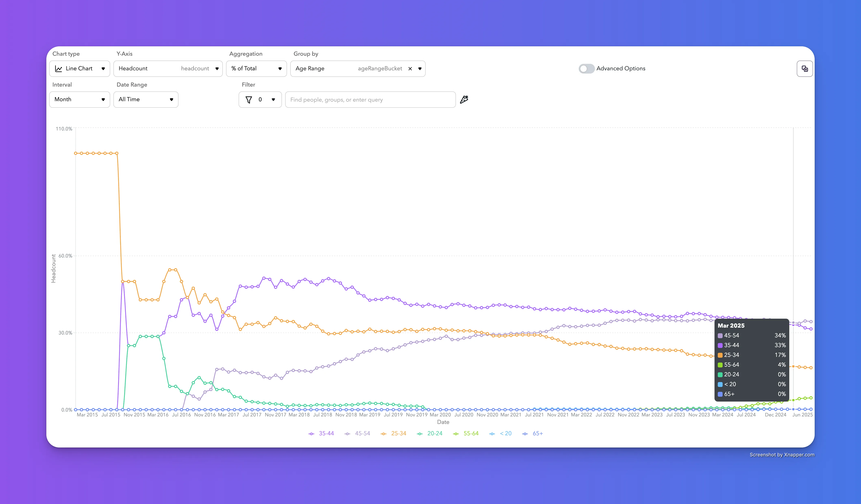The image size is (861, 504).
Task: Open the Y-Axis Headcount dropdown
Action: [x=168, y=69]
